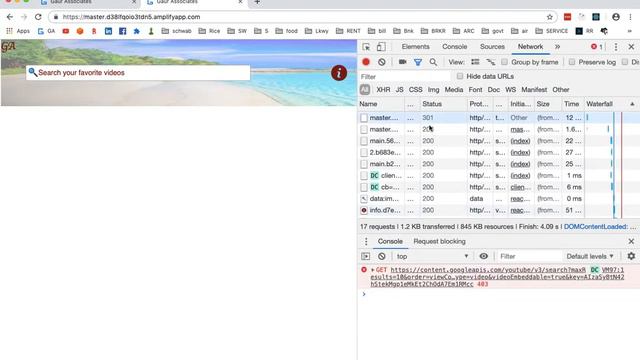Enable the Preserve log checkbox
640x360 pixels.
[x=572, y=62]
